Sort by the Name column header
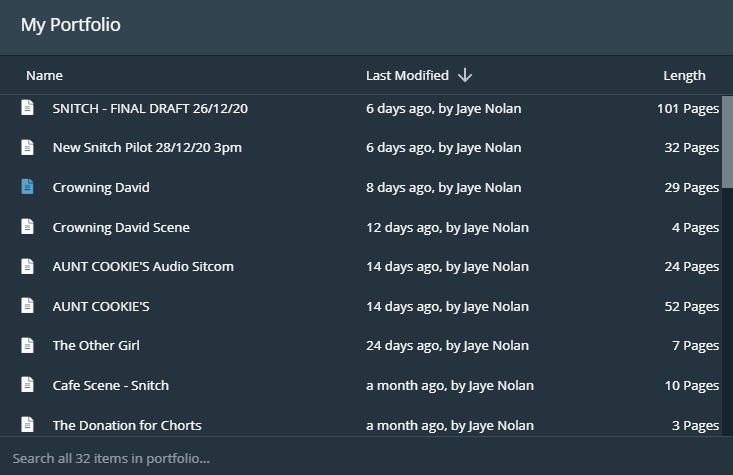Viewport: 733px width, 475px height. [x=44, y=75]
